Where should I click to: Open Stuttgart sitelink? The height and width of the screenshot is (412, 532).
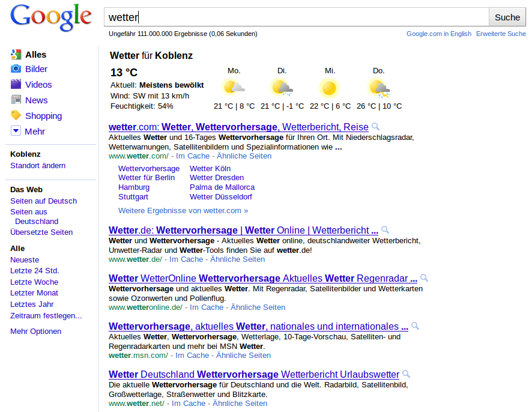tap(133, 197)
